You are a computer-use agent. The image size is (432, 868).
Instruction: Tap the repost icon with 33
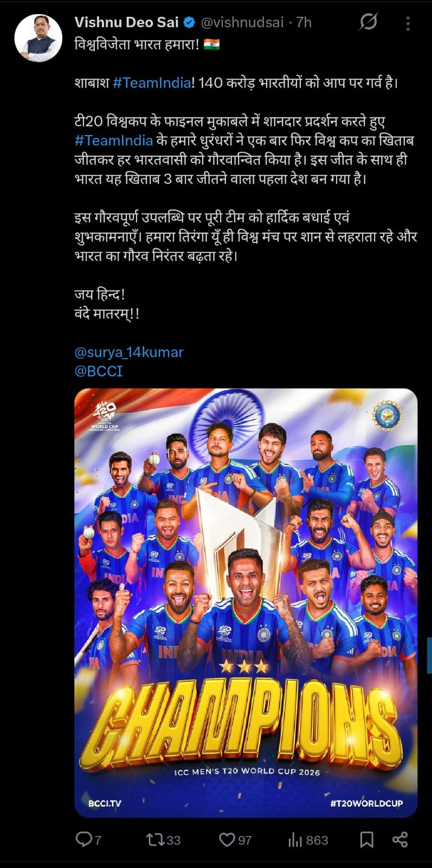(x=156, y=840)
